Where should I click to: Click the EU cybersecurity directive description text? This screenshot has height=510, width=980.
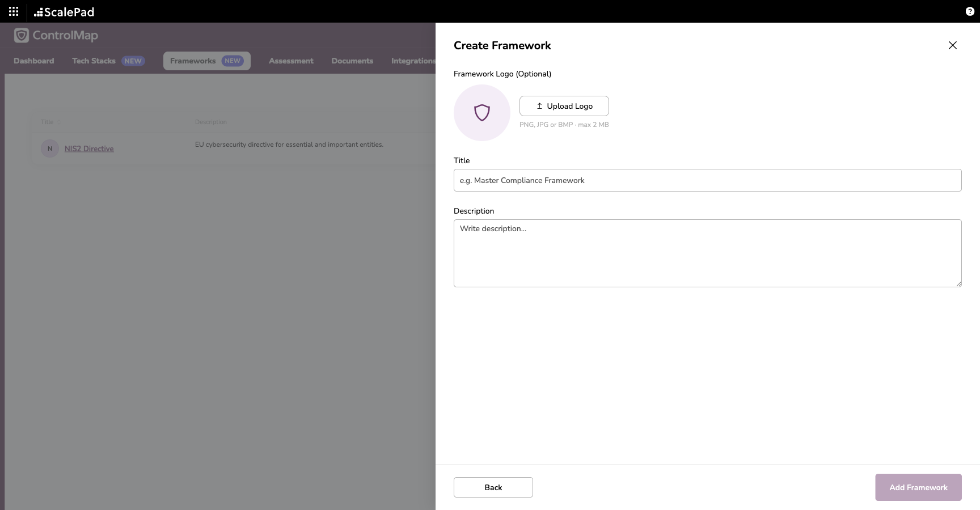[x=289, y=144]
